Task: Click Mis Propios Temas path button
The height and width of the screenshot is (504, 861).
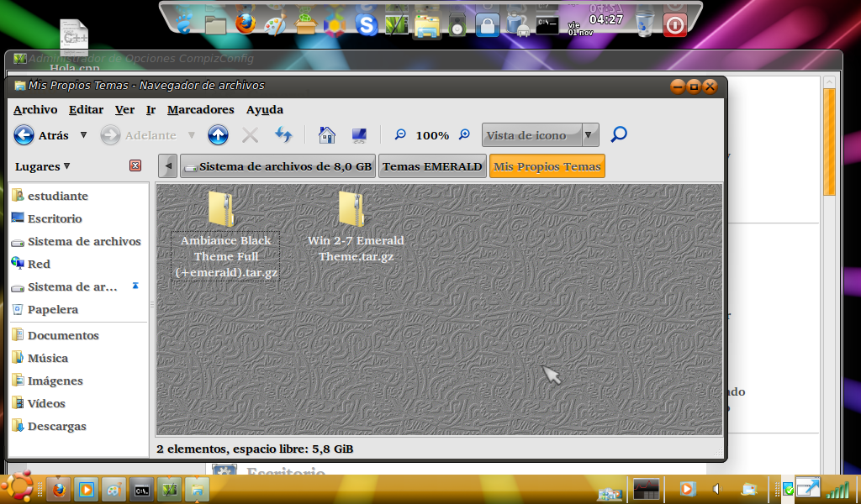Action: (547, 166)
